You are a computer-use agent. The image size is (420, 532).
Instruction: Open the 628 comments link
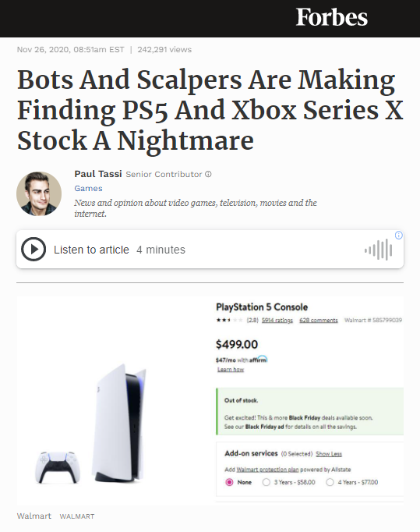click(x=318, y=320)
